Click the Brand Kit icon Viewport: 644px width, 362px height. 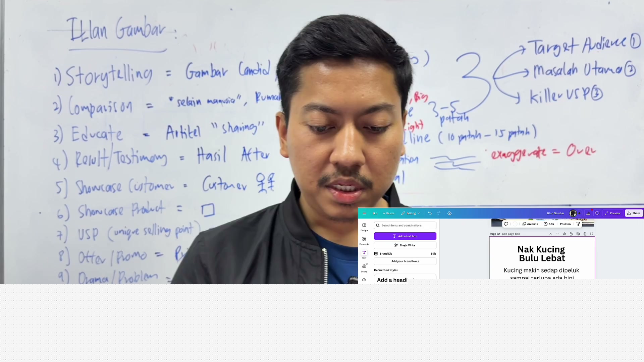pyautogui.click(x=376, y=254)
